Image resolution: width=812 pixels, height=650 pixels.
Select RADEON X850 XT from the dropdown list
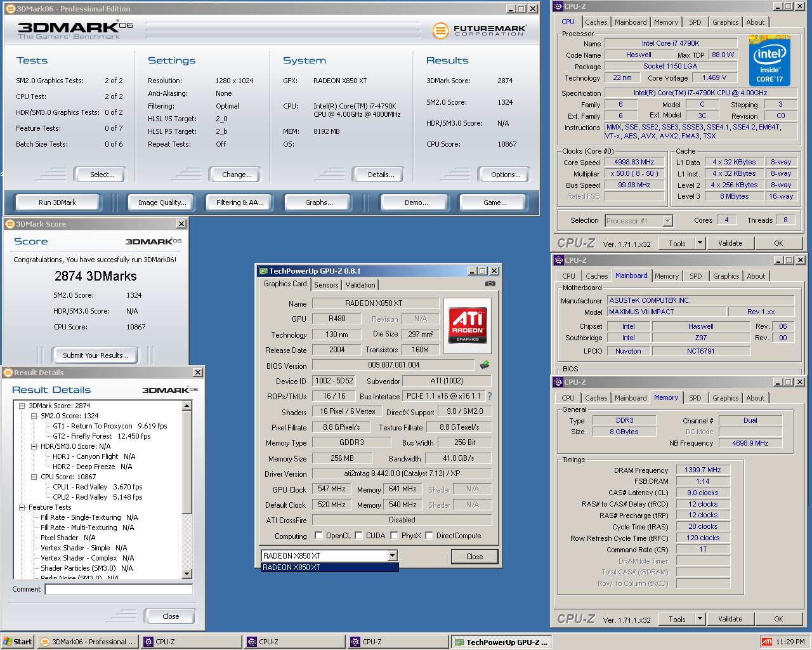330,567
